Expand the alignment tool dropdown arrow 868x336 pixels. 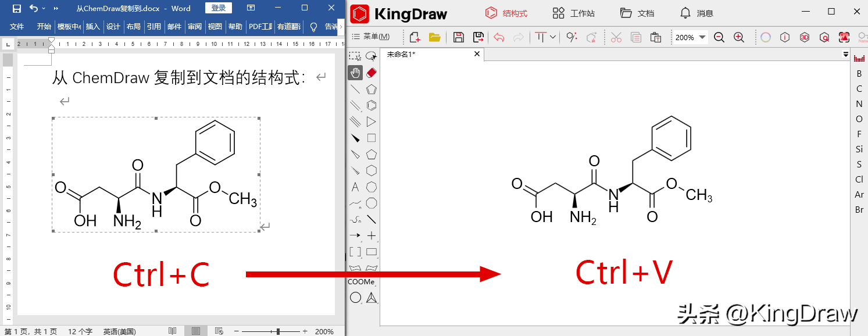pos(553,37)
